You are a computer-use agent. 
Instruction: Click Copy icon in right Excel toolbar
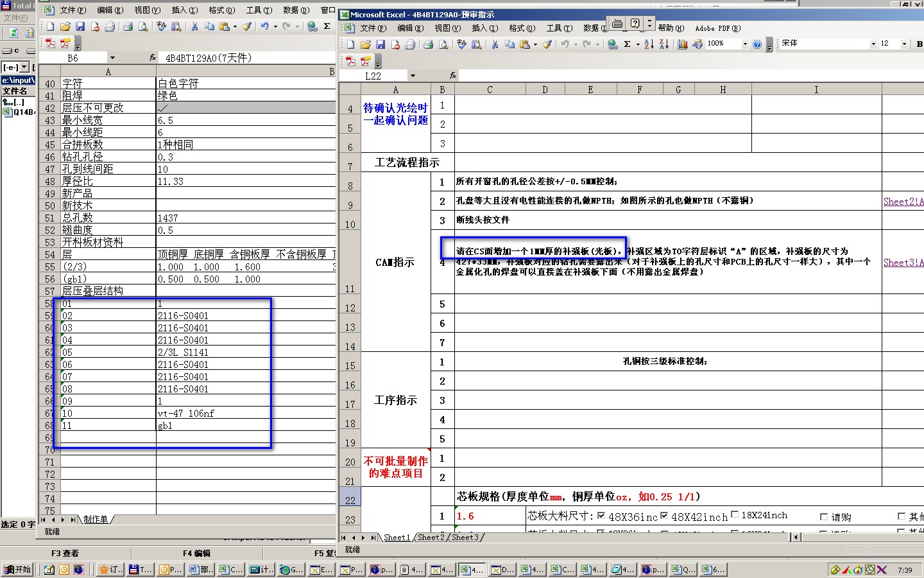click(509, 44)
